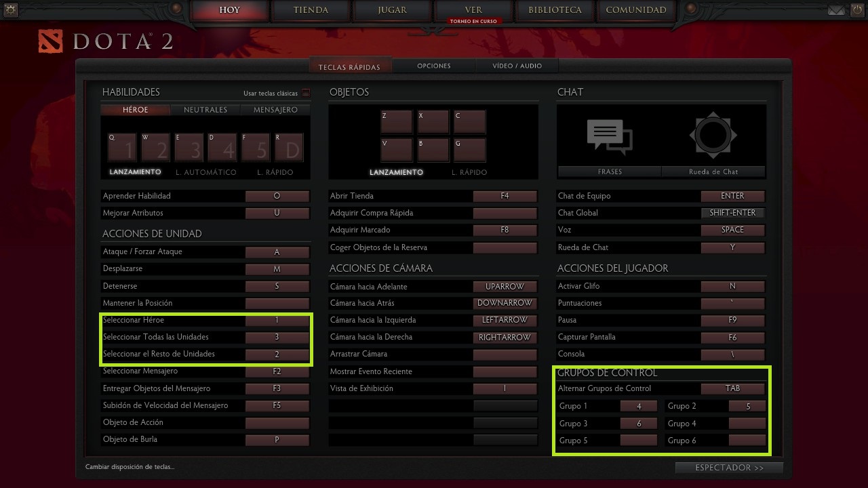The image size is (868, 488).
Task: Enable the 'Usar teclas clásicas' checkbox
Action: pos(306,94)
